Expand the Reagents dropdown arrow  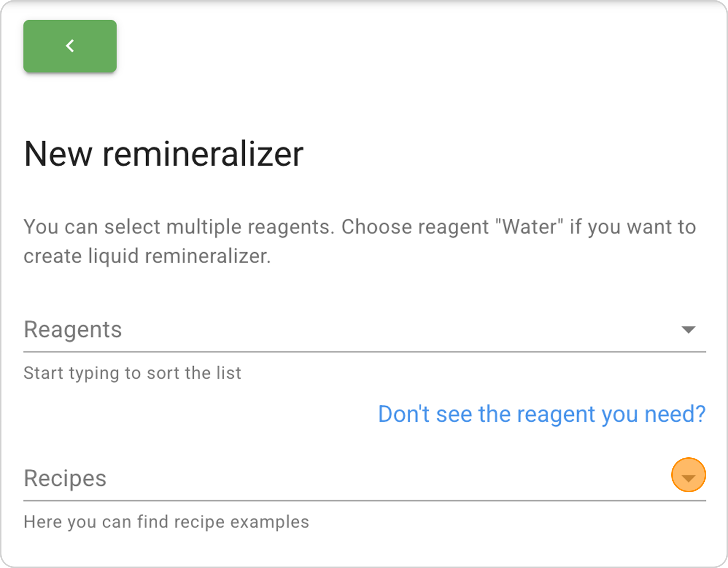688,330
